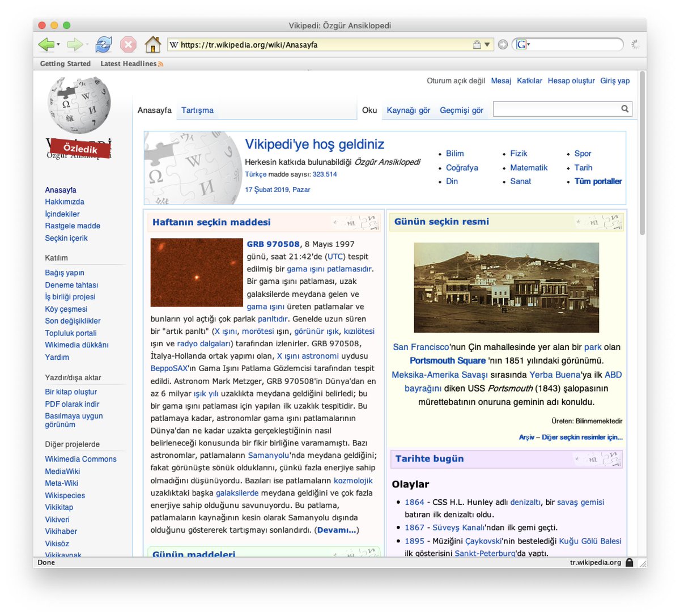Open the Portsmouth Square photo
The image size is (680, 616).
(x=507, y=287)
